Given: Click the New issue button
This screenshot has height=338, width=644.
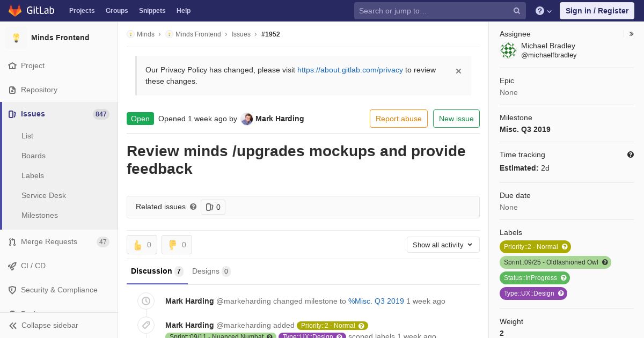Looking at the screenshot, I should coord(456,119).
